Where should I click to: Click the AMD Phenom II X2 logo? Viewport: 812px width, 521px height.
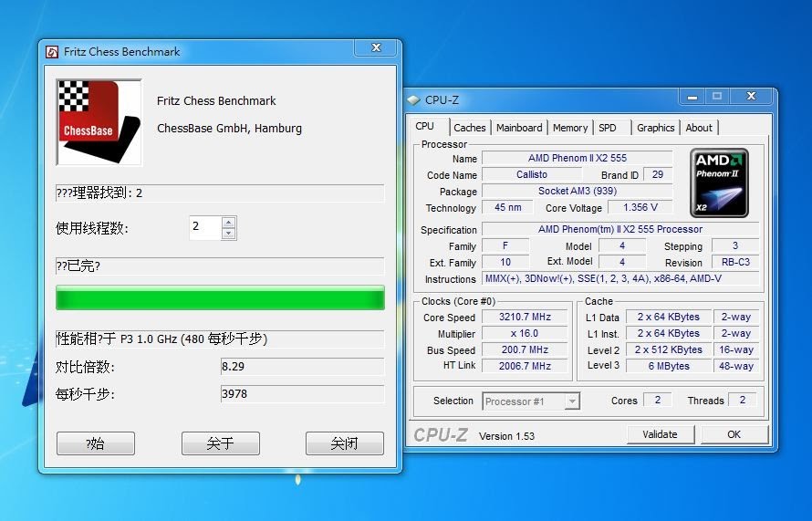click(x=719, y=182)
